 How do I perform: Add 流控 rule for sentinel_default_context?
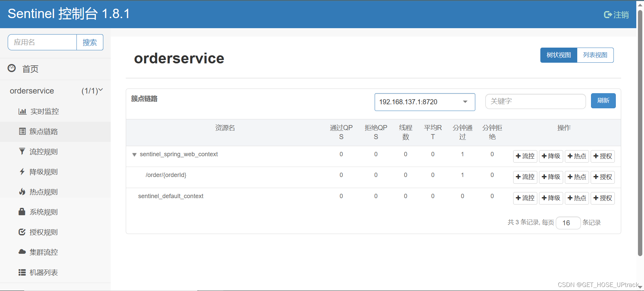525,198
